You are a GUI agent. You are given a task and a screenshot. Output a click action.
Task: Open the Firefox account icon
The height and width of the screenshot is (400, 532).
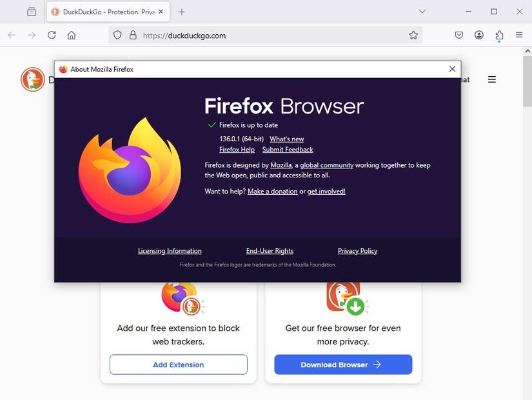(479, 35)
